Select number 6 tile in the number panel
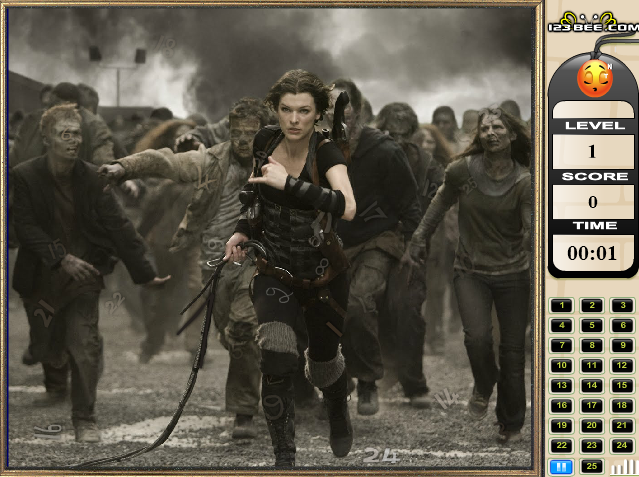 [622, 325]
